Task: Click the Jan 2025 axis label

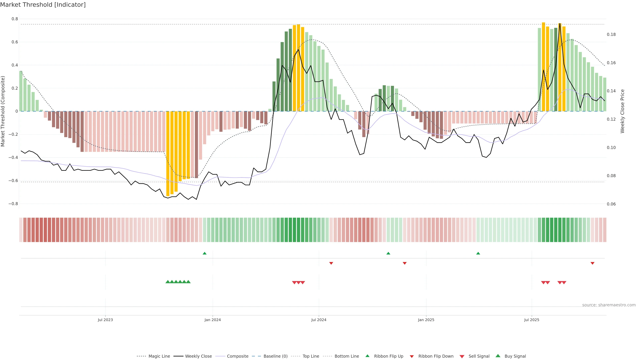Action: pyautogui.click(x=426, y=320)
